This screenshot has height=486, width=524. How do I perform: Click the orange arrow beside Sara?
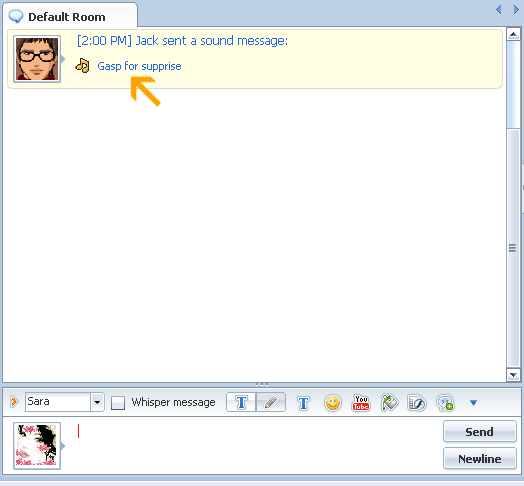(x=14, y=401)
